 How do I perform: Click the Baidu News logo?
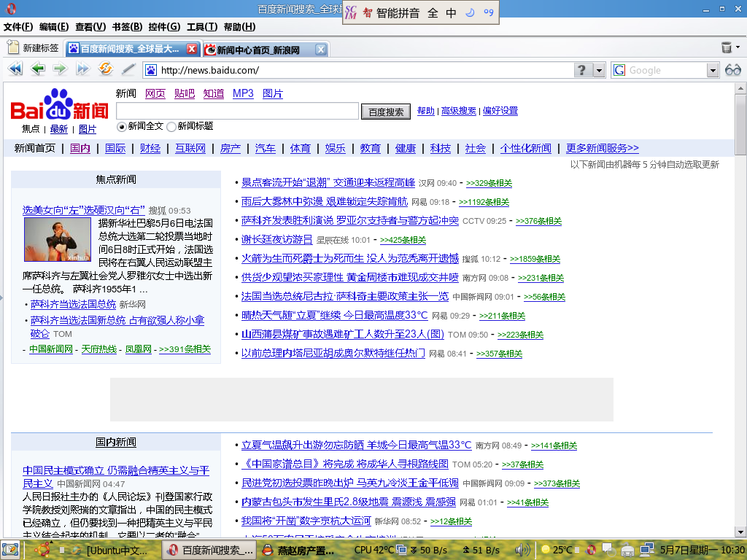[x=60, y=105]
